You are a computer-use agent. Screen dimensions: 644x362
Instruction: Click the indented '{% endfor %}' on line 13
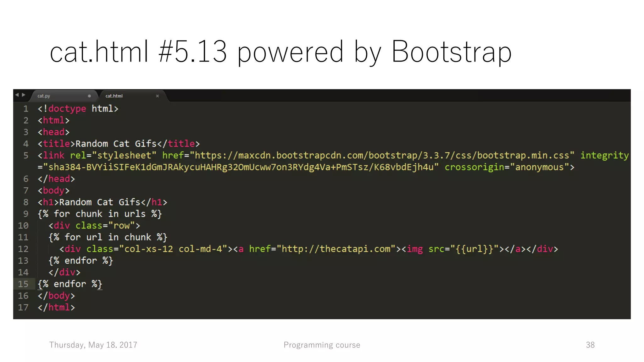pyautogui.click(x=81, y=261)
